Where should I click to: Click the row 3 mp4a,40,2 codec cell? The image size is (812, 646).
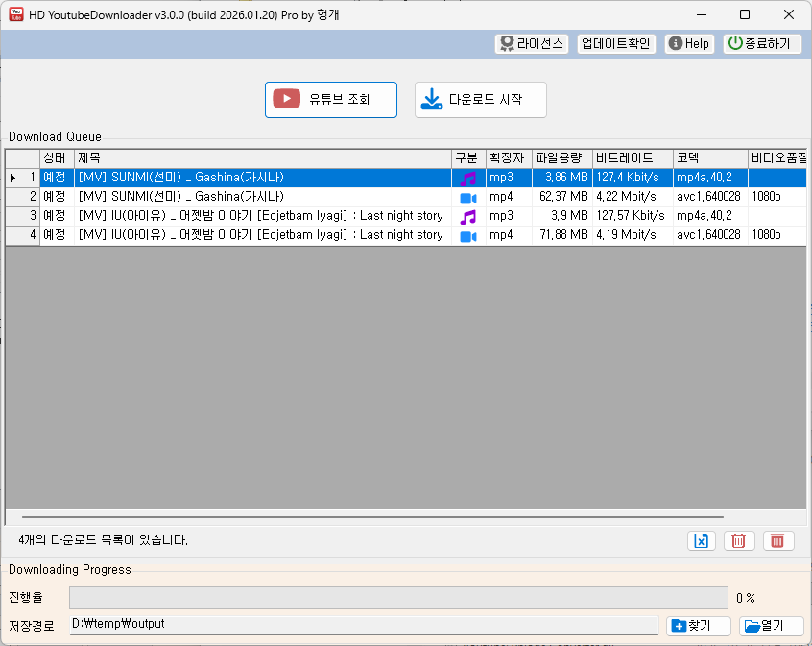tap(710, 216)
